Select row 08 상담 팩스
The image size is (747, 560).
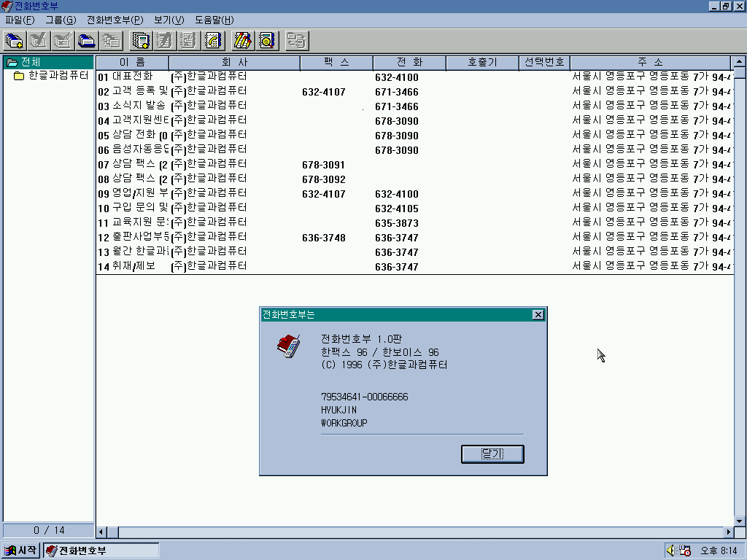pos(414,179)
